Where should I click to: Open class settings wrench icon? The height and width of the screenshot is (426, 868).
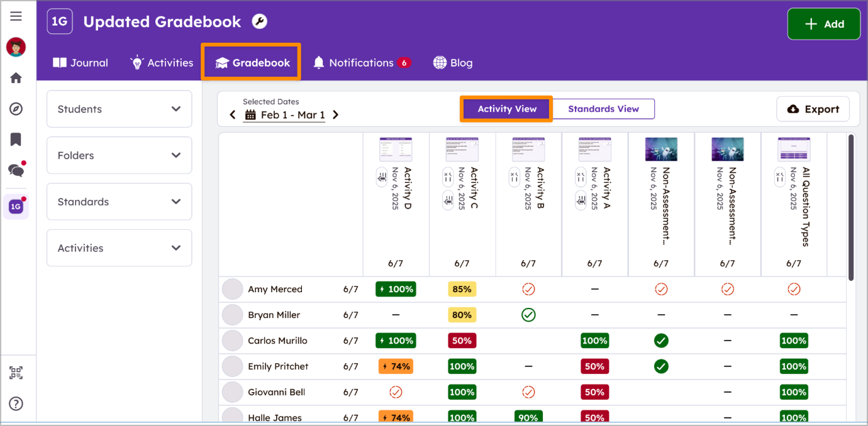coord(259,22)
